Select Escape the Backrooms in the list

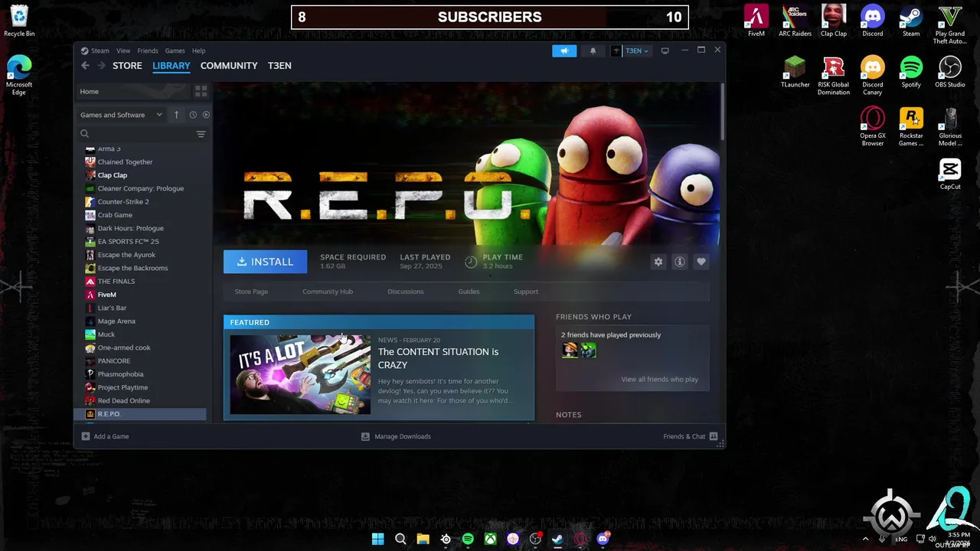[x=132, y=269]
